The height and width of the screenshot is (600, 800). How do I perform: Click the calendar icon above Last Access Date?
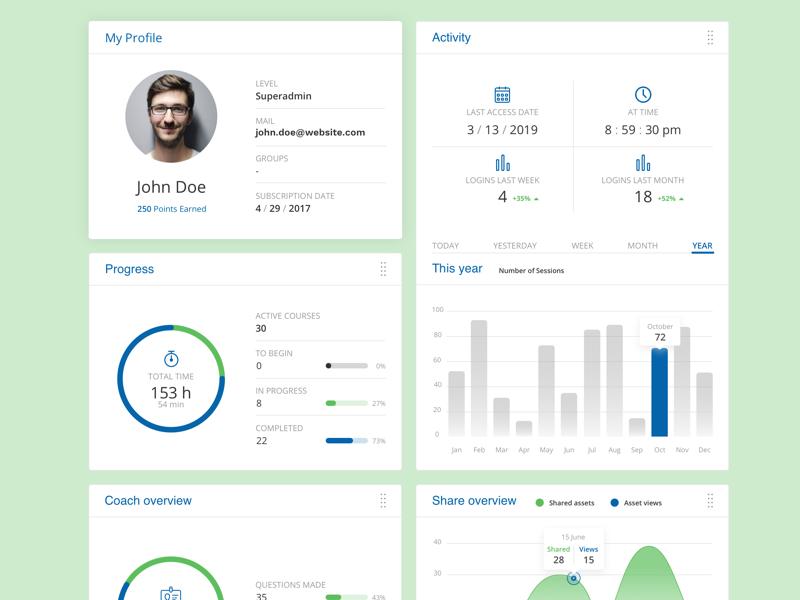coord(502,94)
